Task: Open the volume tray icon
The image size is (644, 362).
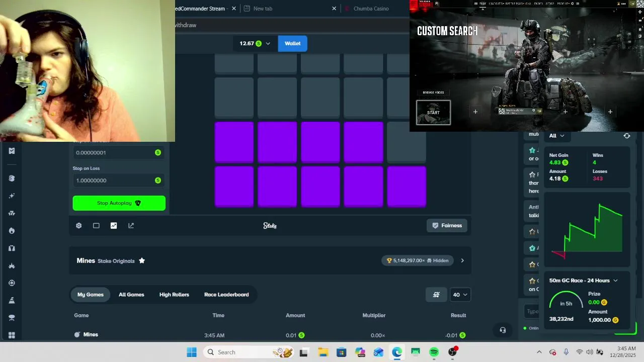Action: pyautogui.click(x=589, y=352)
